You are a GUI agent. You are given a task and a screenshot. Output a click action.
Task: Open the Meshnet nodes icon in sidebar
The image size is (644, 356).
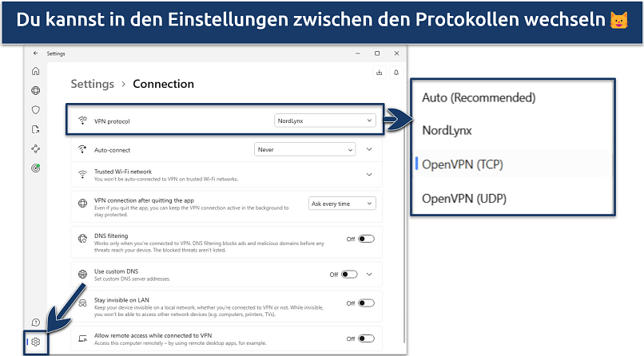(35, 148)
